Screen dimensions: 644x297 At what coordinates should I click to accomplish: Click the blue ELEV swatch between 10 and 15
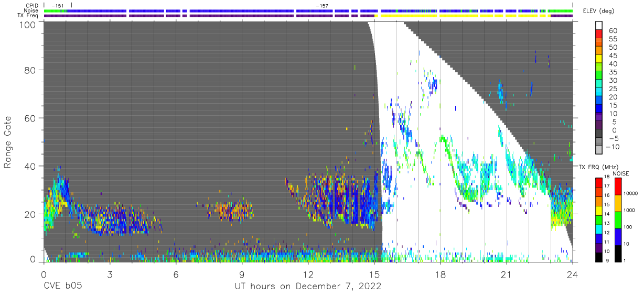[x=600, y=109]
